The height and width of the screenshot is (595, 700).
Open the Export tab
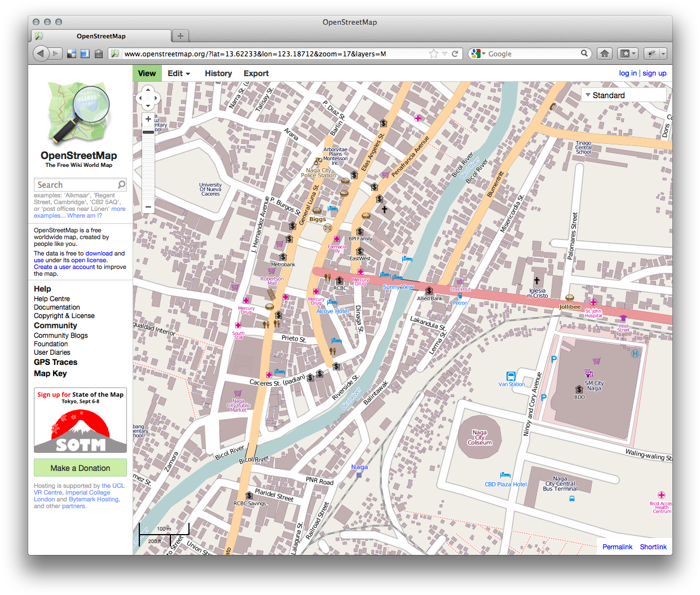(x=256, y=73)
